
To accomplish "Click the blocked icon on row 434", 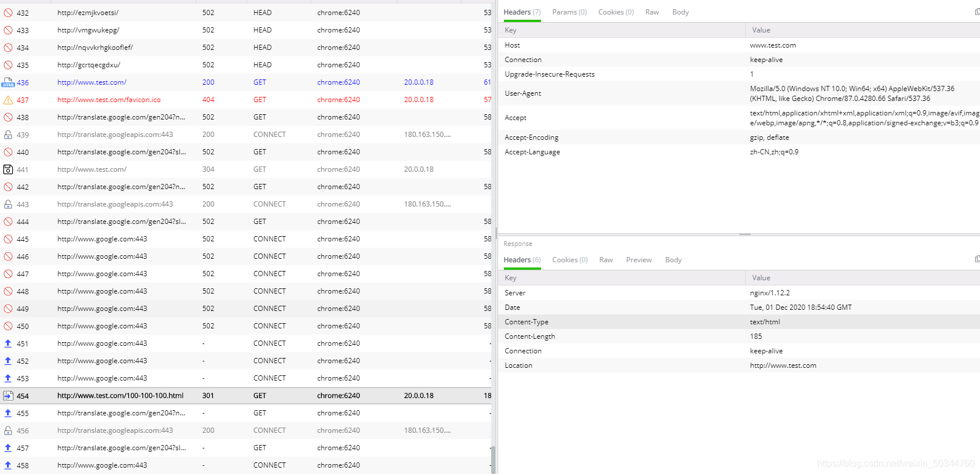I will (x=8, y=48).
